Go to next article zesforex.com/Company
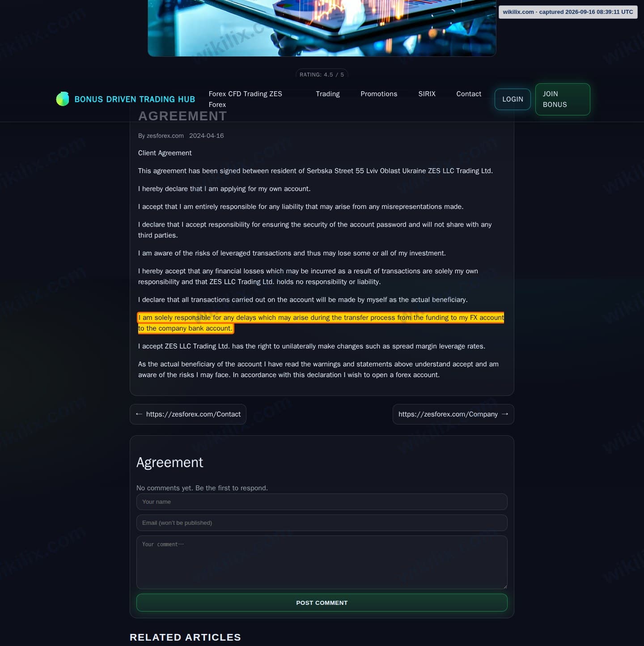The width and height of the screenshot is (644, 646). coord(453,414)
